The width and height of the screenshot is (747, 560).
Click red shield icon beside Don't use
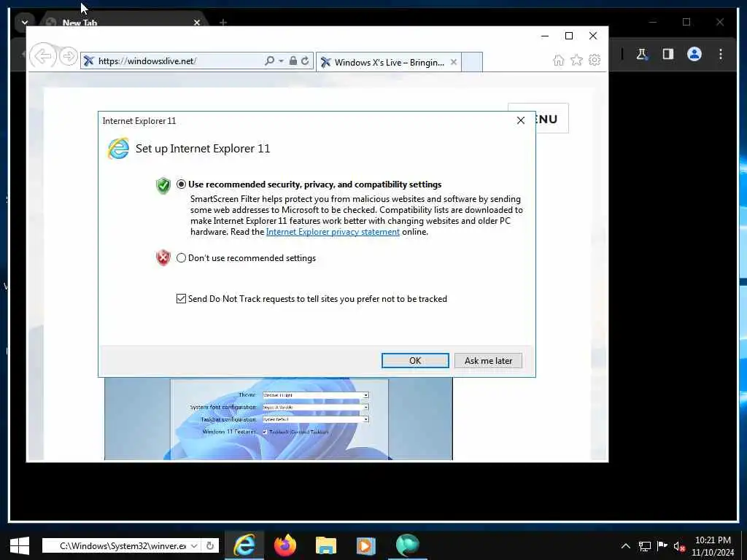(x=163, y=257)
